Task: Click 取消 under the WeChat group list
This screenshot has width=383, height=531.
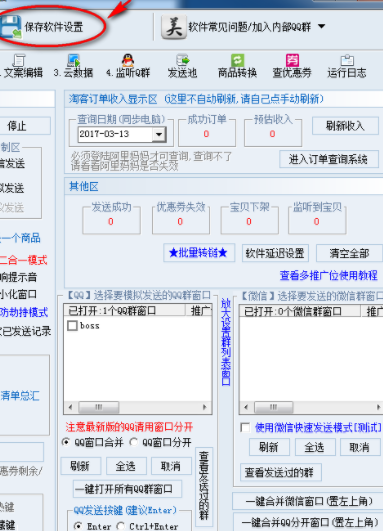Action: click(x=360, y=447)
